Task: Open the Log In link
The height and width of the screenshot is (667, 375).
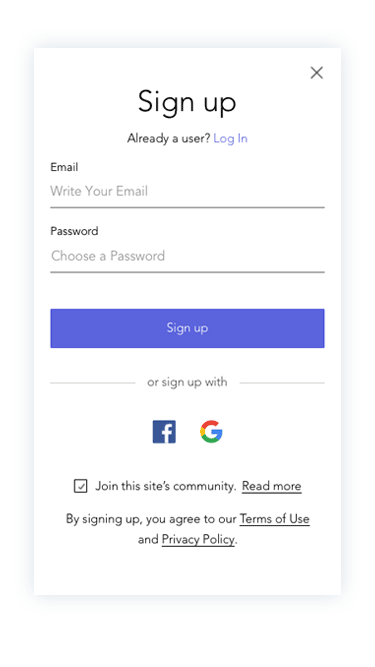Action: pos(230,139)
